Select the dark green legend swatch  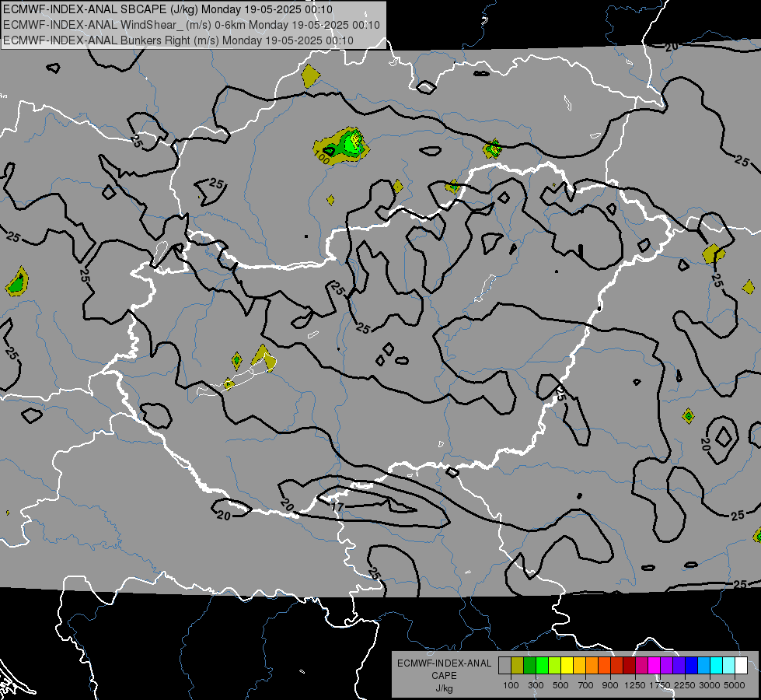529,666
